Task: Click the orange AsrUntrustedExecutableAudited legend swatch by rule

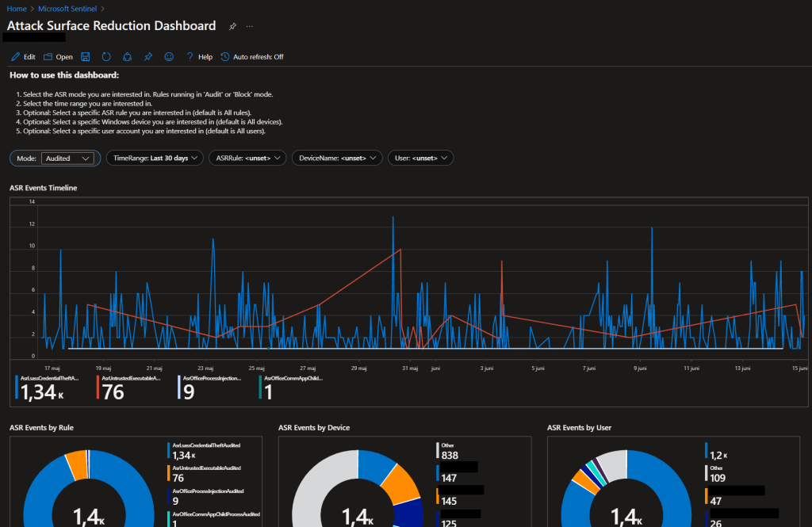Action: [x=169, y=474]
